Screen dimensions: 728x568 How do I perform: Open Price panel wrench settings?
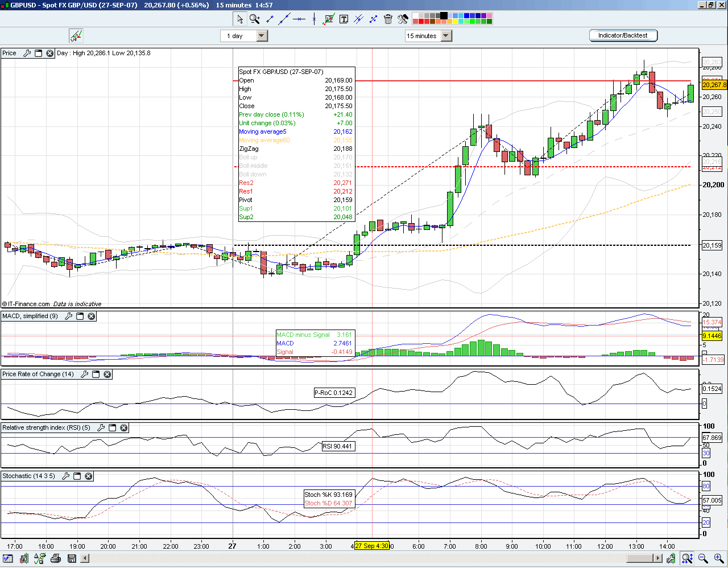(27, 53)
